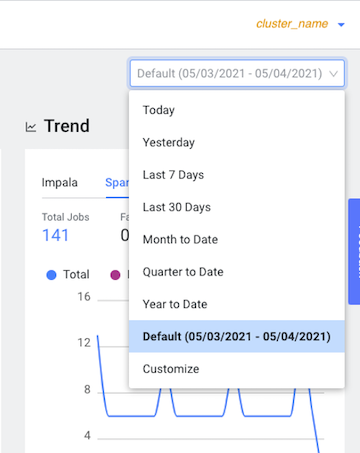Open the Customize date option
360x453 pixels.
[237, 369]
